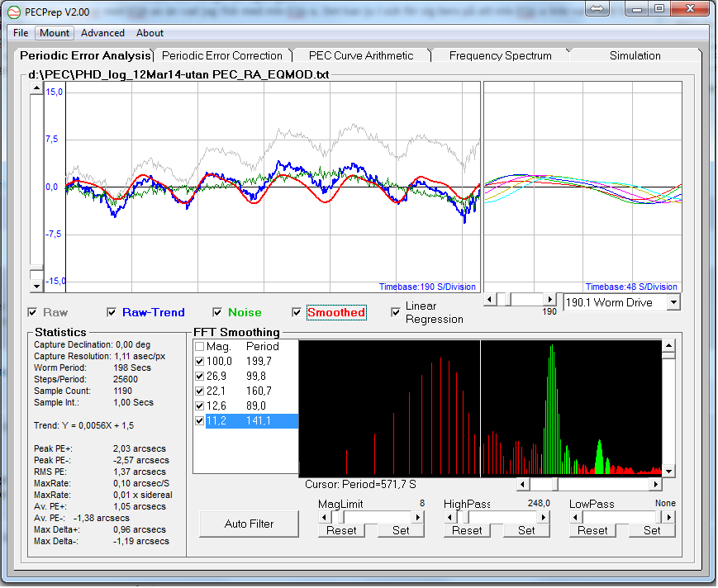The height and width of the screenshot is (588, 718).
Task: Toggle the Noise curve checkbox
Action: (217, 312)
